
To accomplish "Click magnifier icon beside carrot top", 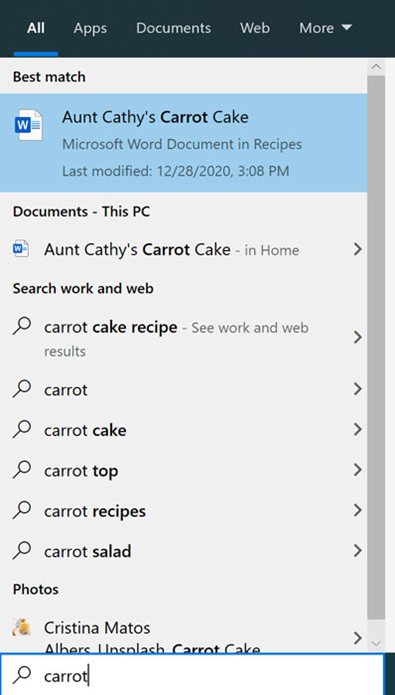I will coord(22,470).
